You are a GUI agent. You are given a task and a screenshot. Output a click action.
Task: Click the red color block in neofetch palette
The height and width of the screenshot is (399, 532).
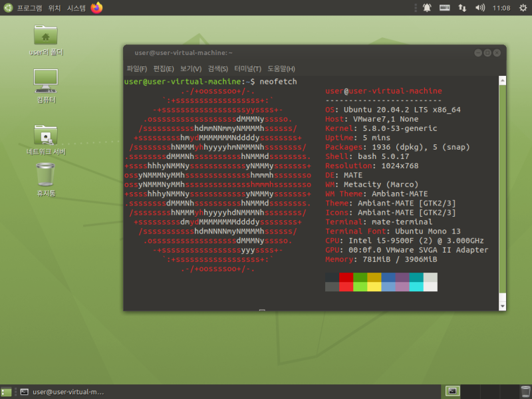[346, 282]
